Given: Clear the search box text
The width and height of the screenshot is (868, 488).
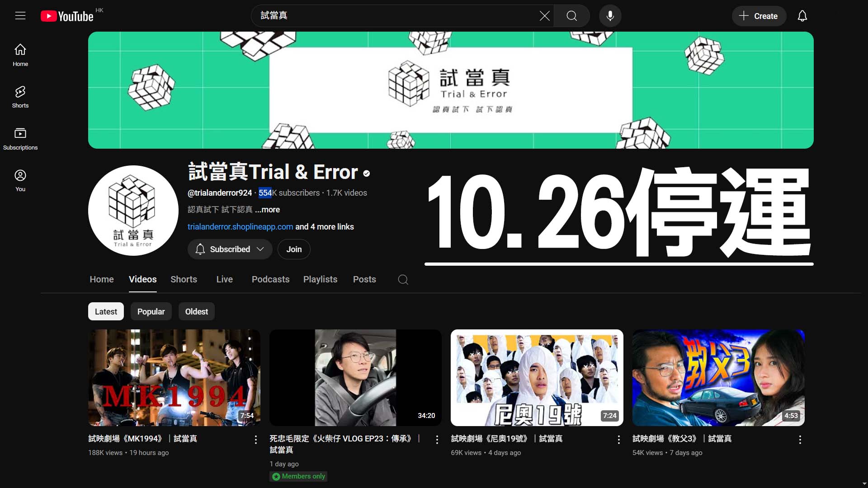Looking at the screenshot, I should [x=544, y=16].
